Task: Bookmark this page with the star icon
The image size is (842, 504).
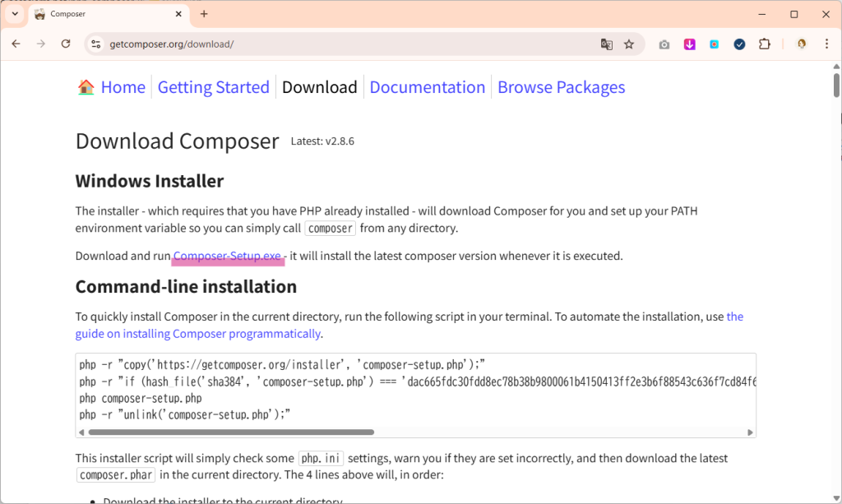Action: (629, 44)
